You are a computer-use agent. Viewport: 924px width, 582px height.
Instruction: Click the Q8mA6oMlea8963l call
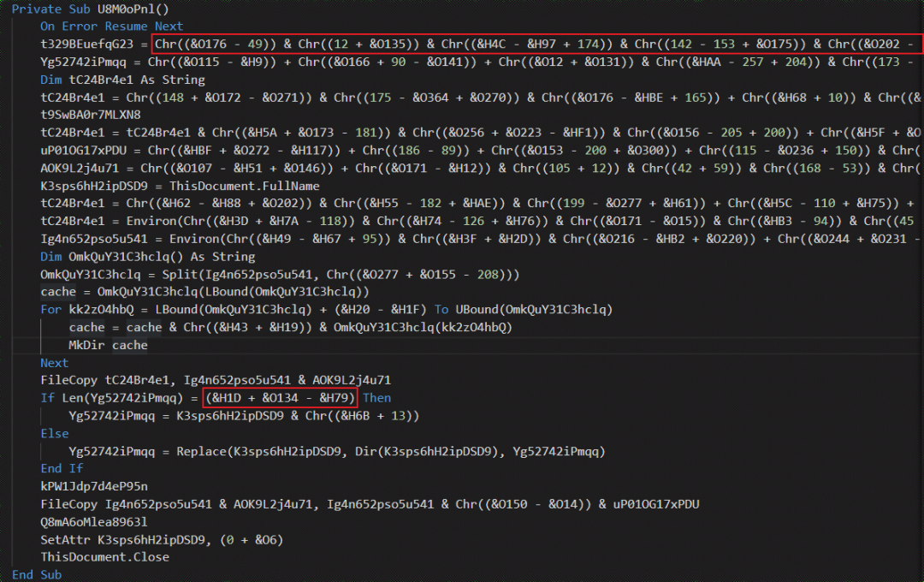click(x=94, y=522)
